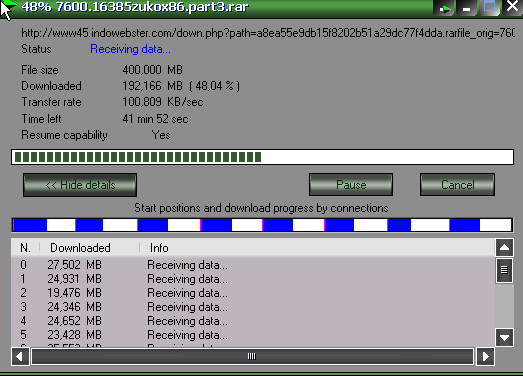Minimize the download window
Image resolution: width=523 pixels, height=376 pixels.
coord(466,8)
